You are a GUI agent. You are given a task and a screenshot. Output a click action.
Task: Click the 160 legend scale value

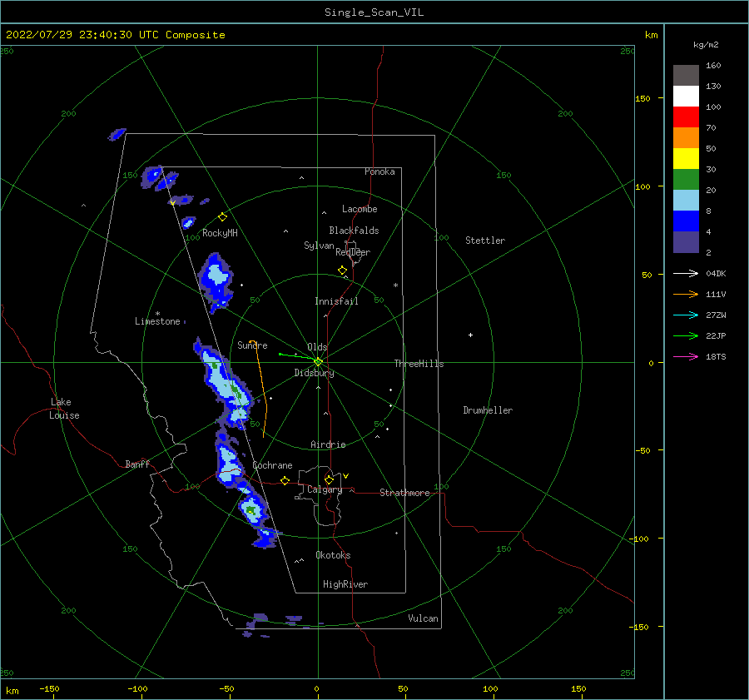(713, 66)
